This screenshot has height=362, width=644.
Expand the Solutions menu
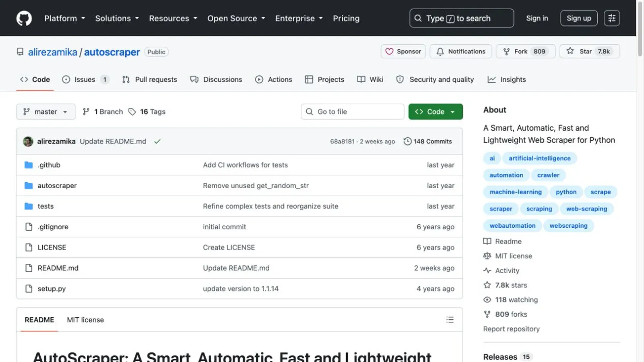click(117, 19)
